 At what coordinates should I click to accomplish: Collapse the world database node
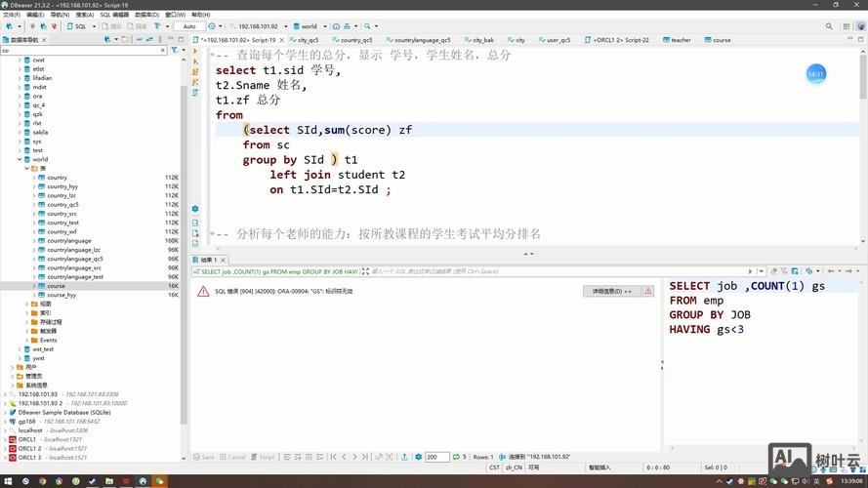[x=20, y=159]
